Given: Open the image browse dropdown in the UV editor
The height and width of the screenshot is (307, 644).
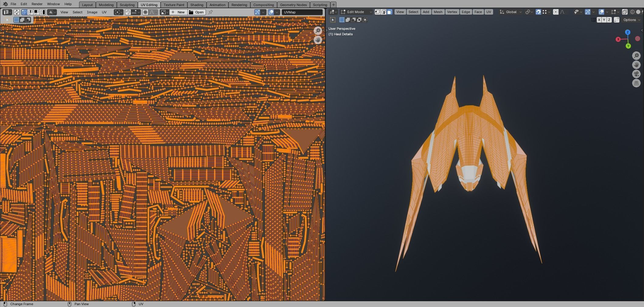Looking at the screenshot, I should pyautogui.click(x=165, y=12).
